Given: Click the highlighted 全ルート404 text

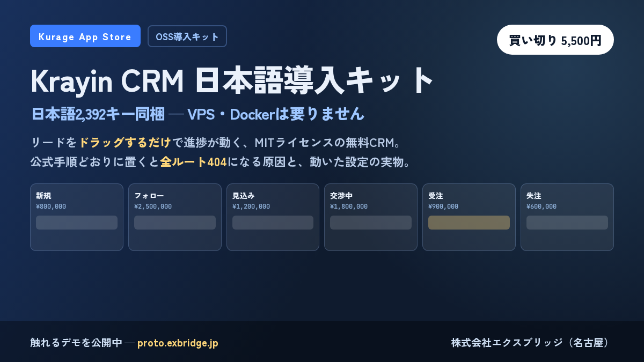Looking at the screenshot, I should [x=193, y=161].
